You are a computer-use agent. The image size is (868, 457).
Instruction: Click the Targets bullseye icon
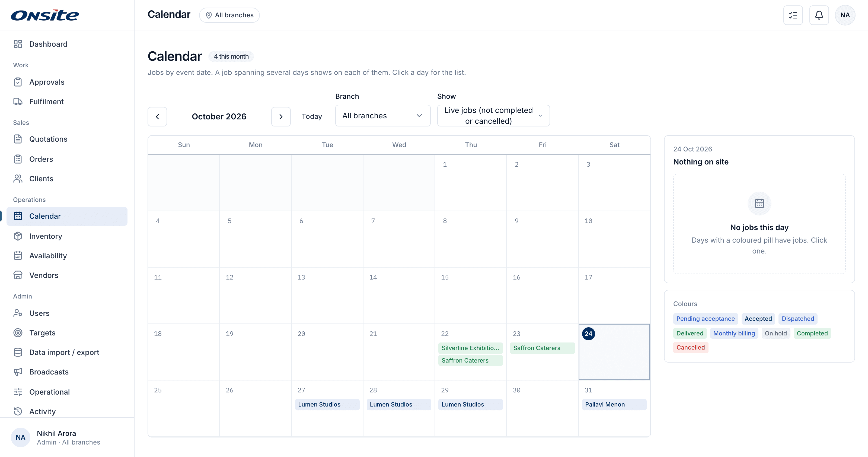[18, 333]
